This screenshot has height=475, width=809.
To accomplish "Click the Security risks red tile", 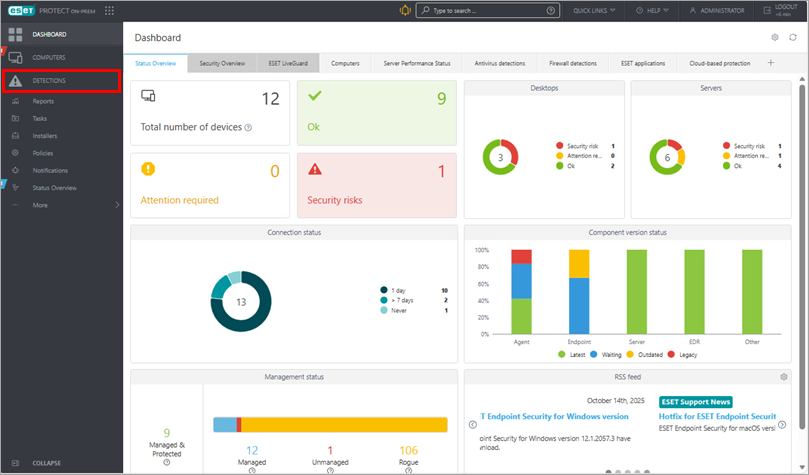I will (x=376, y=185).
